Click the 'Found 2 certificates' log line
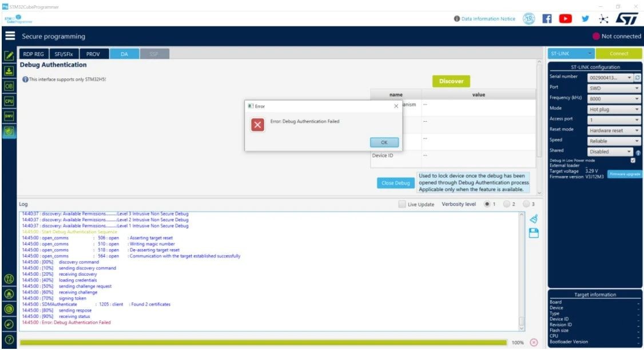The width and height of the screenshot is (644, 350). coord(96,304)
